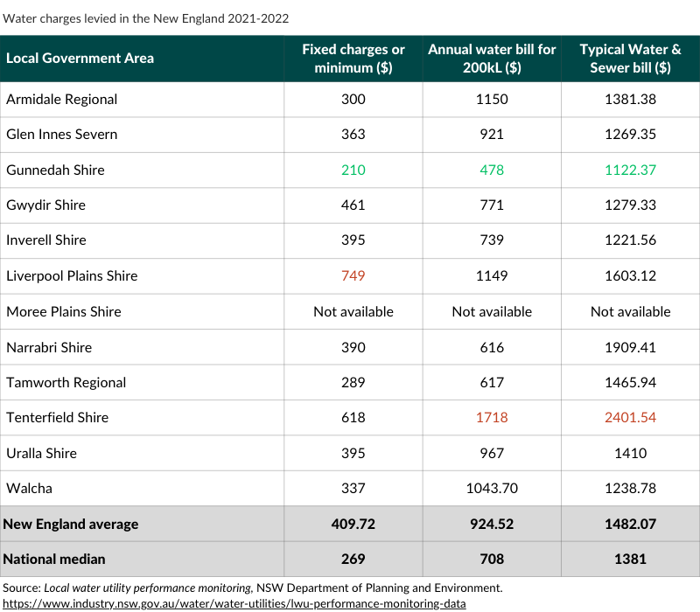Viewport: 700px width, 612px height.
Task: Select the Fixed charges or minimum header
Action: (353, 59)
